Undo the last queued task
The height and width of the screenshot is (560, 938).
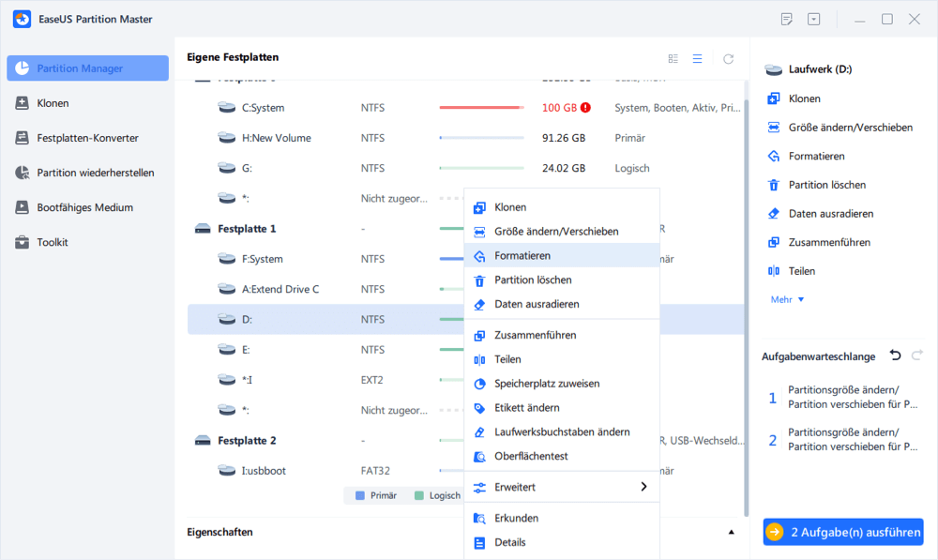click(895, 356)
